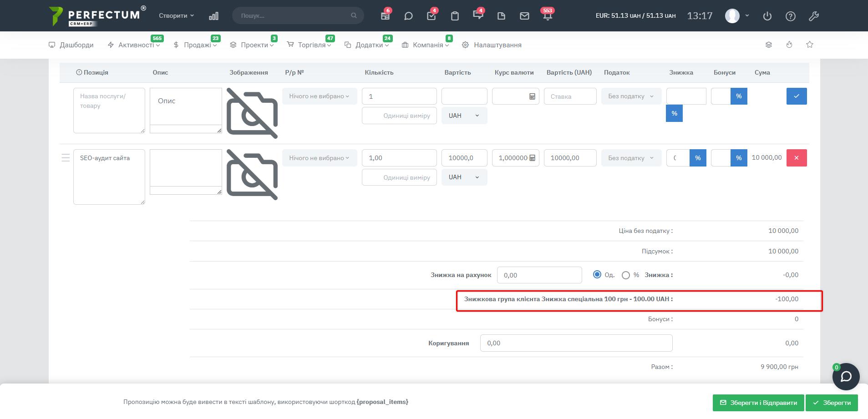Expand 'Без податку' dropdown in SEO-аудит row
The height and width of the screenshot is (419, 868).
pyautogui.click(x=631, y=158)
